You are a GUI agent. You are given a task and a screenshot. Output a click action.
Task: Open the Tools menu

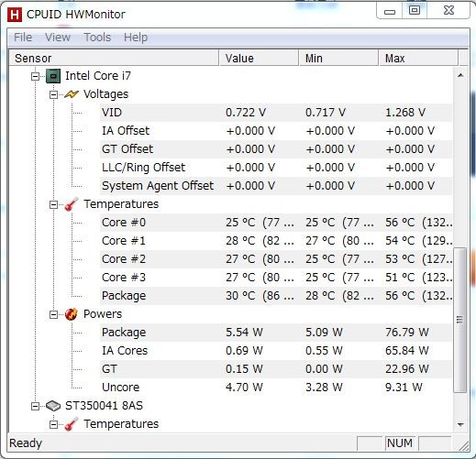[x=97, y=38]
